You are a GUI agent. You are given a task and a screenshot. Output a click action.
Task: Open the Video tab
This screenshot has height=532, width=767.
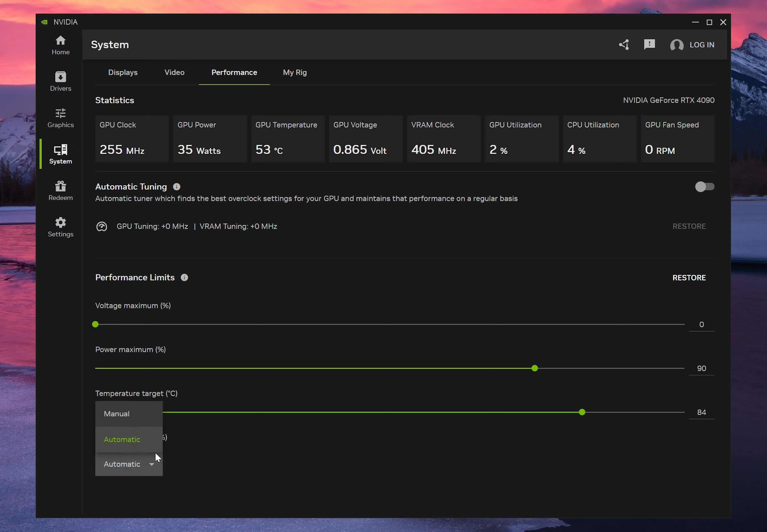(174, 72)
